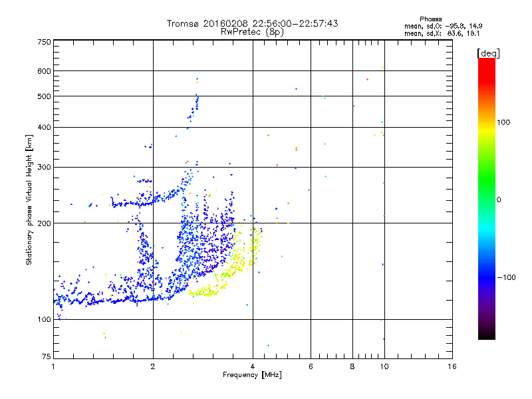
Task: Click the plot title 'Tromsø 20160208 22:56:00-22:57:43'
Action: point(252,23)
